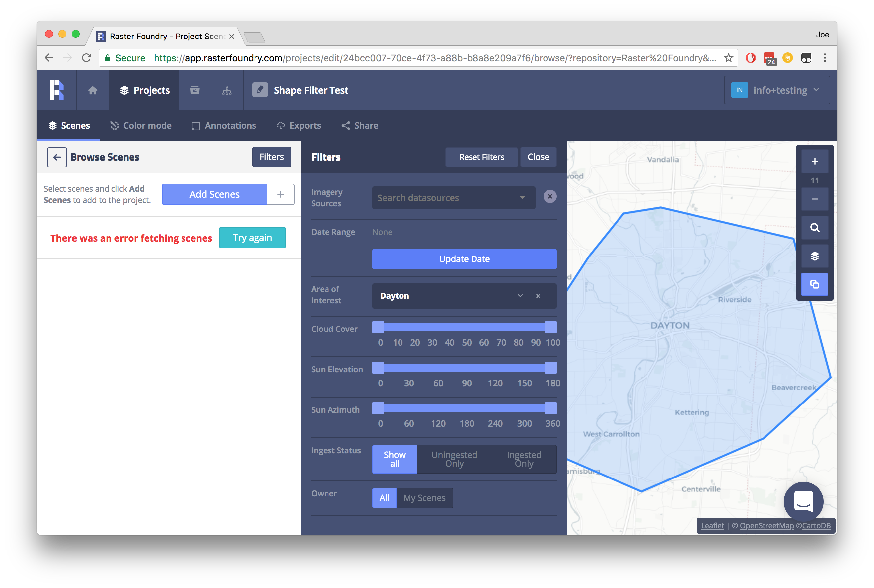The height and width of the screenshot is (588, 874).
Task: Click Try again to refetch scenes
Action: (252, 237)
